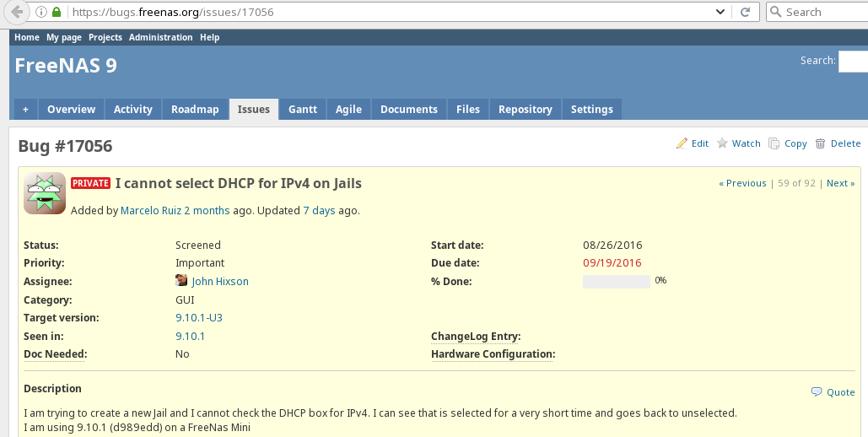
Task: Open John Hixson assignee link
Action: (220, 282)
